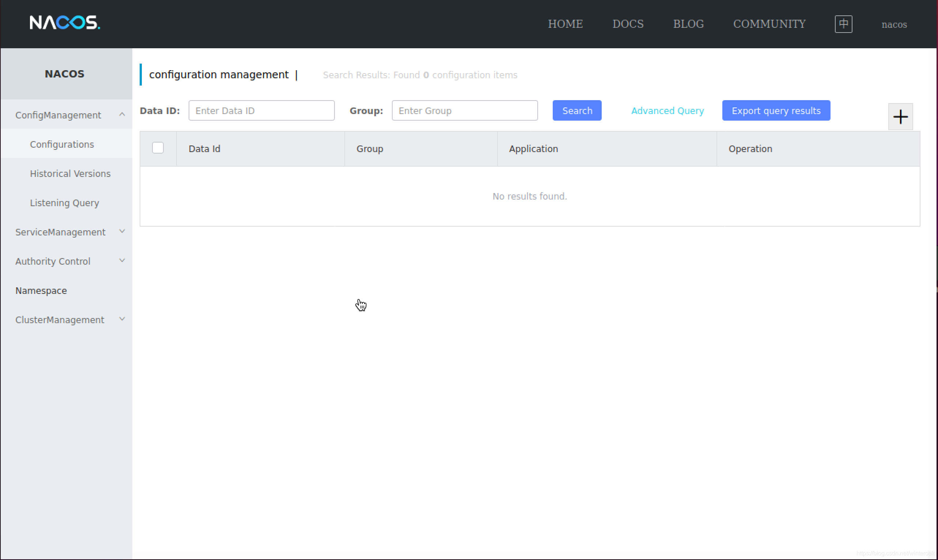The image size is (938, 560).
Task: Open the Advanced Query link
Action: [x=667, y=110]
